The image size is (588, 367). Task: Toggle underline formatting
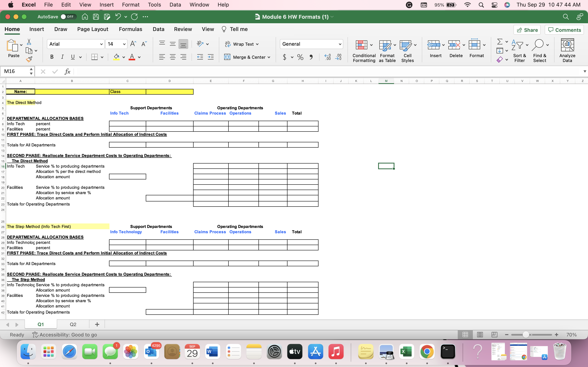point(73,57)
